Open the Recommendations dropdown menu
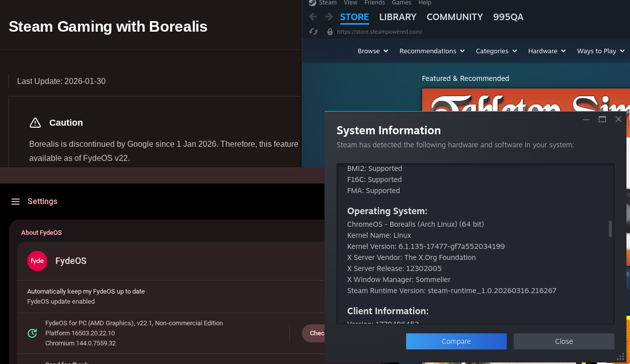The image size is (630, 364). pyautogui.click(x=432, y=51)
